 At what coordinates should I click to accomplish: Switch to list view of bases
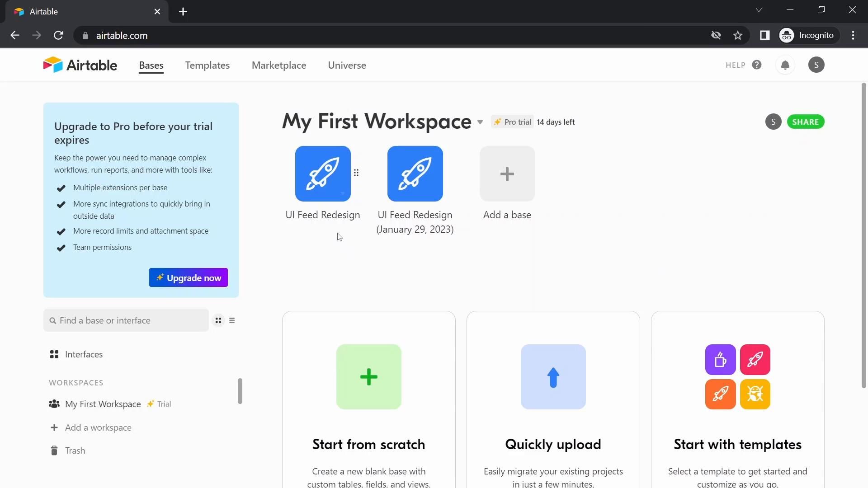point(232,320)
